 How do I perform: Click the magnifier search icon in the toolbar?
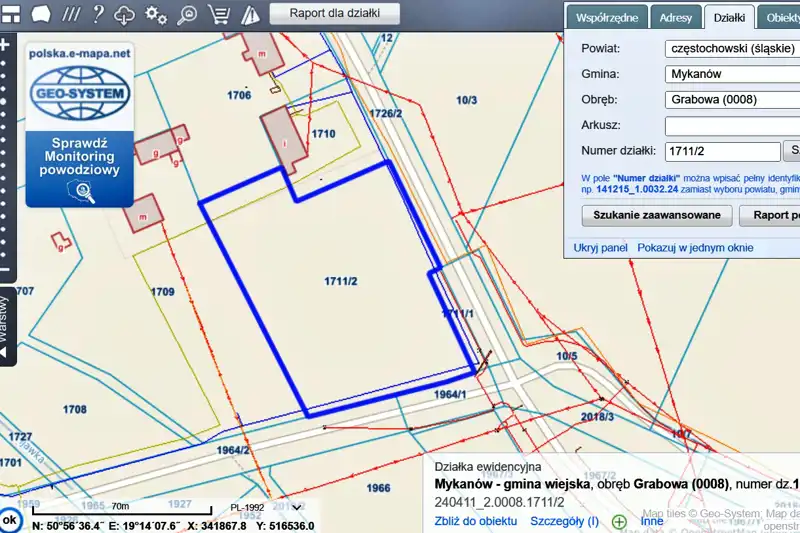[x=187, y=15]
